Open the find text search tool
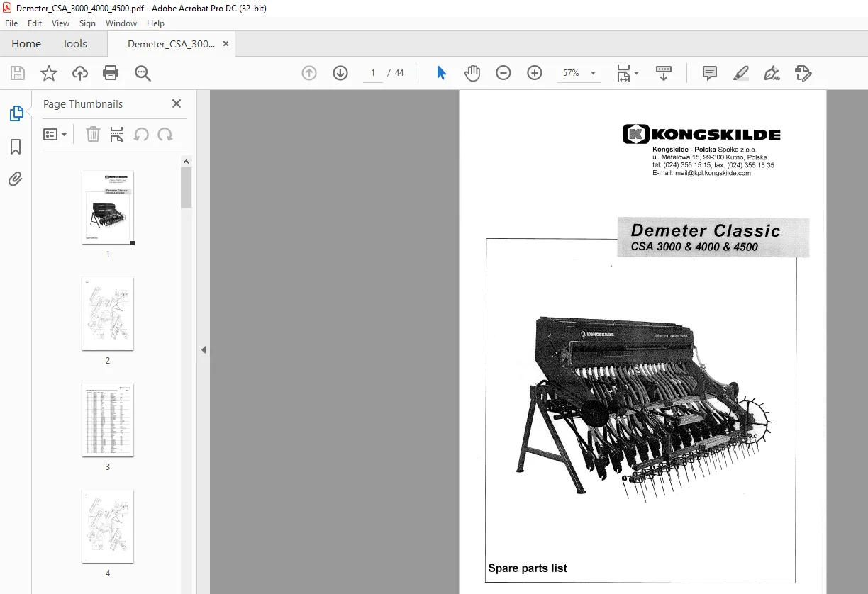 (143, 73)
